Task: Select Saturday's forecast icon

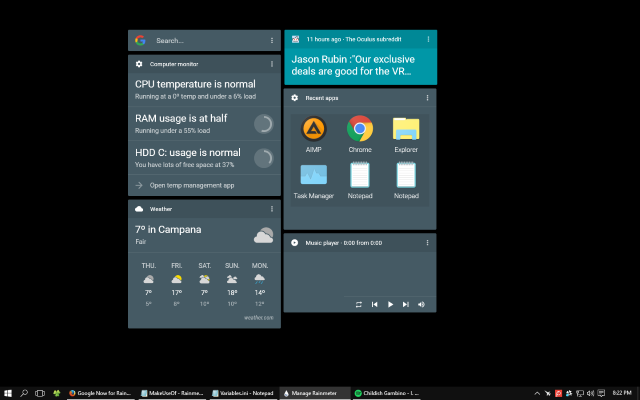Action: pos(204,279)
